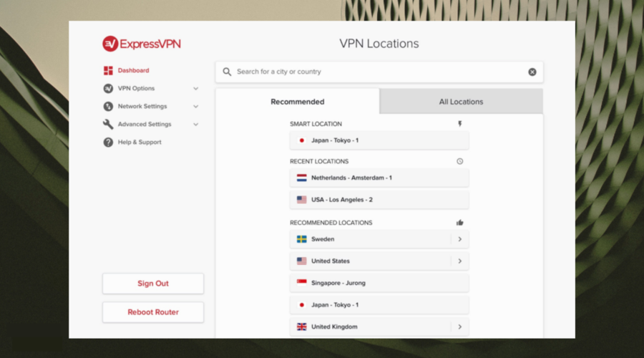Select Singapore - Jurong location
The height and width of the screenshot is (358, 644).
(379, 284)
